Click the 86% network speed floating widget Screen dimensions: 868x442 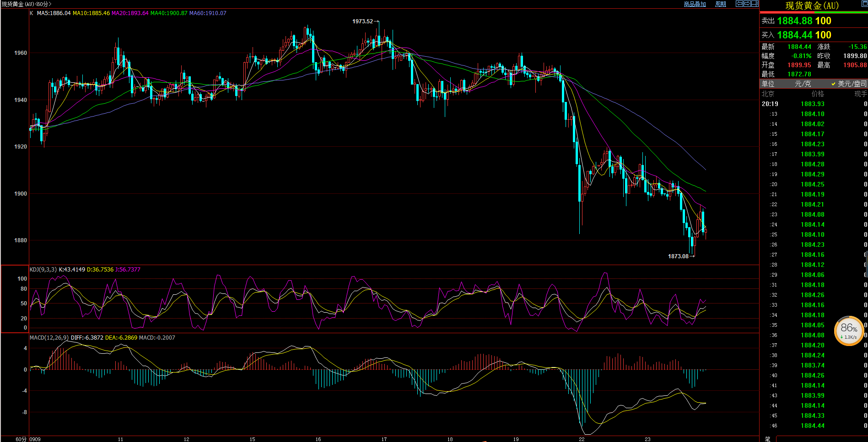pos(849,330)
